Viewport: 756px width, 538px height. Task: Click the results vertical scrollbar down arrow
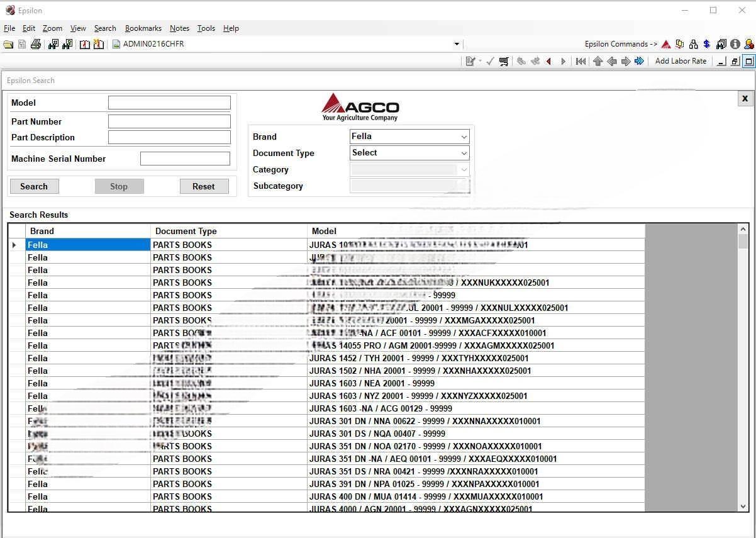click(x=743, y=506)
